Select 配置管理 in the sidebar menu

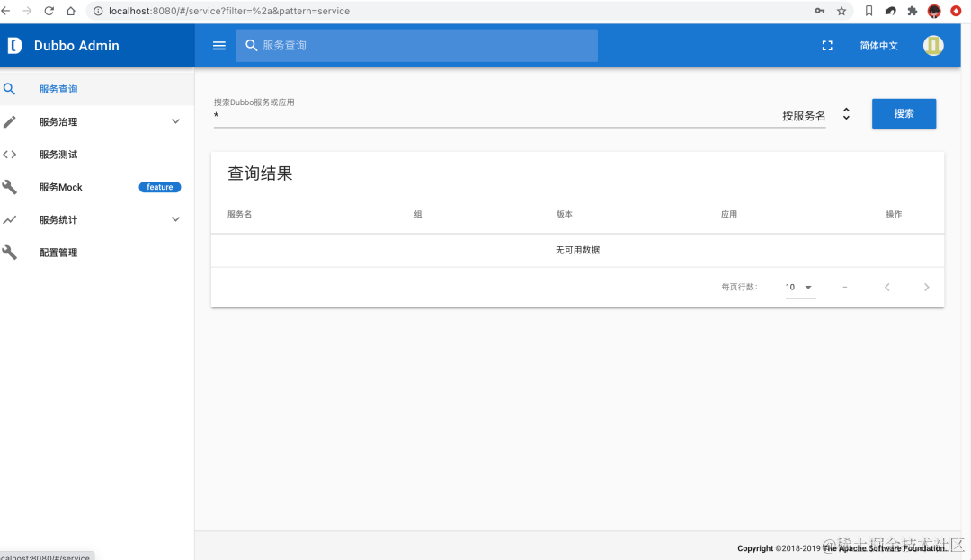(58, 252)
